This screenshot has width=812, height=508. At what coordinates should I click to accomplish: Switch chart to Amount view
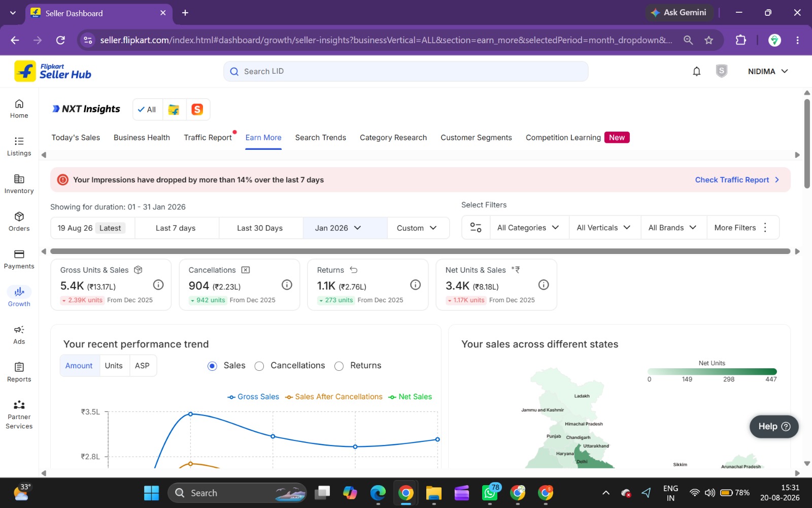click(79, 366)
